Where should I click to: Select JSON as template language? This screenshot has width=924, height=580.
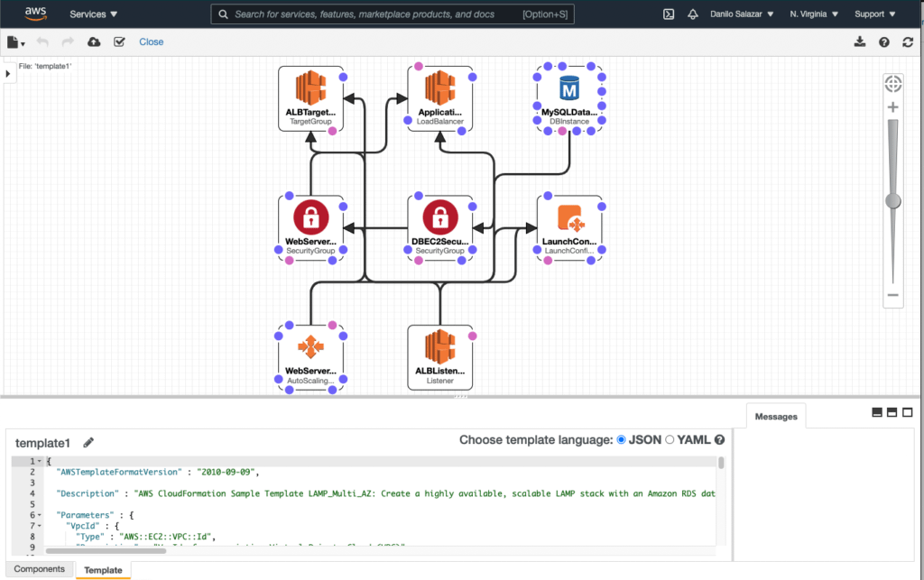point(621,440)
